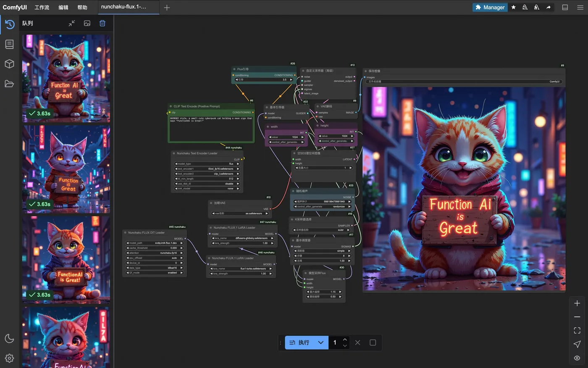Viewport: 588px width, 368px height.
Task: Click the fit view icon on canvas
Action: (577, 331)
